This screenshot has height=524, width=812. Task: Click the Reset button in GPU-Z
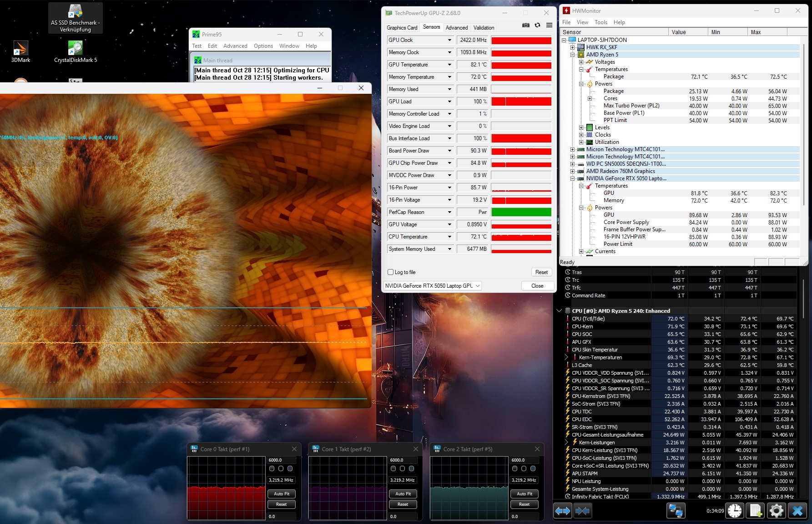pyautogui.click(x=541, y=272)
